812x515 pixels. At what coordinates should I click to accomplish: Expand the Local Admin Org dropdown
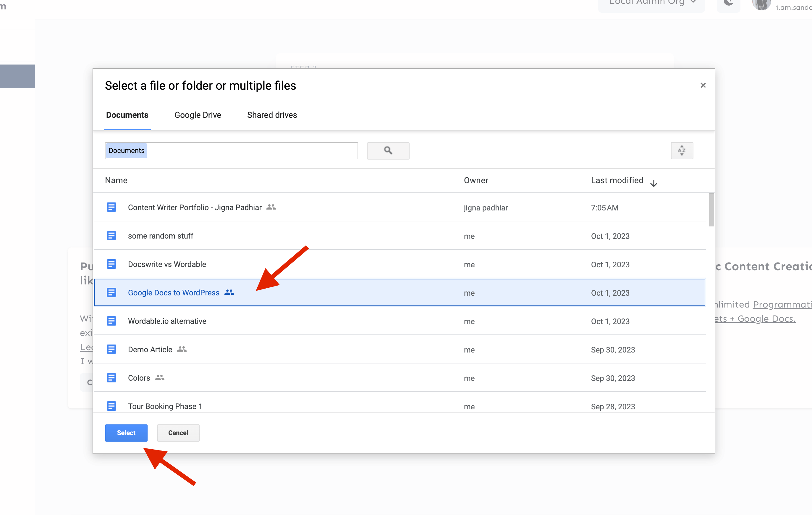(651, 3)
